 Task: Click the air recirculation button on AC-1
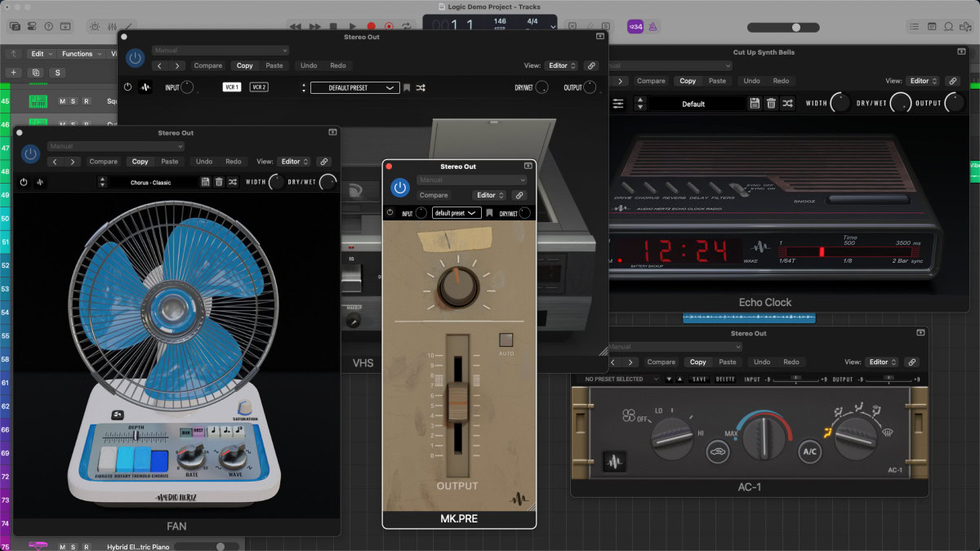(x=718, y=451)
